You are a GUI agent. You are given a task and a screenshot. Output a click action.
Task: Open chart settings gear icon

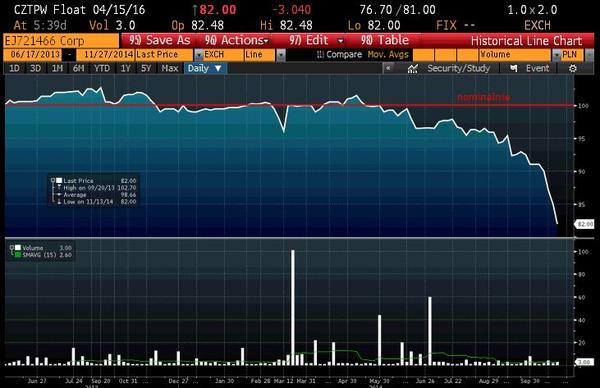572,68
